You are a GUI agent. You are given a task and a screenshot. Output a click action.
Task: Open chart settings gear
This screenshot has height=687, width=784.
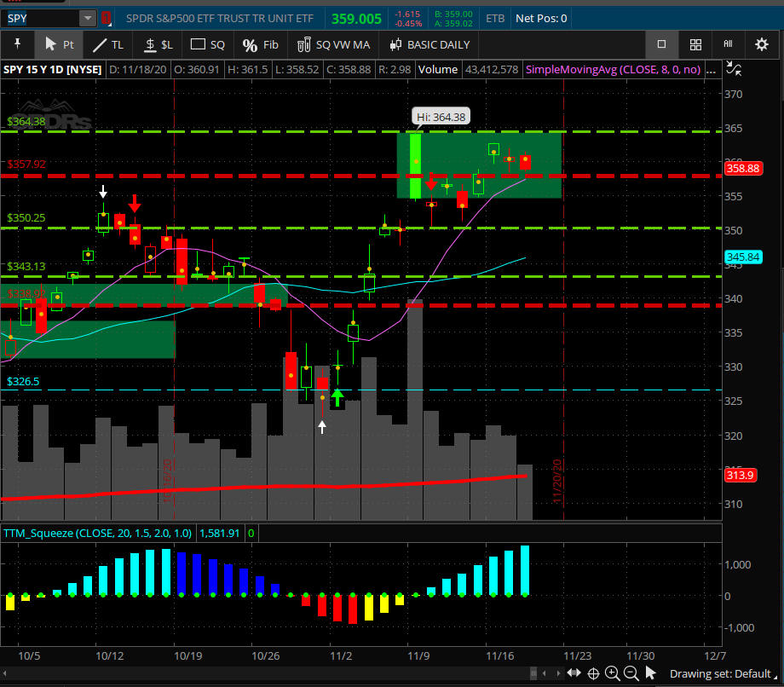[x=762, y=44]
